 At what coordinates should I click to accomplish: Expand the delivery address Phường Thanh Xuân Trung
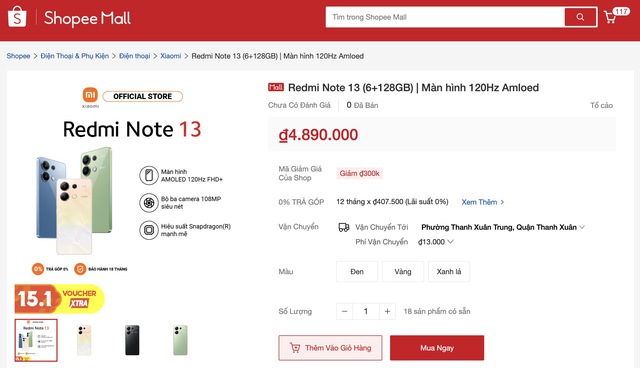[x=503, y=227]
